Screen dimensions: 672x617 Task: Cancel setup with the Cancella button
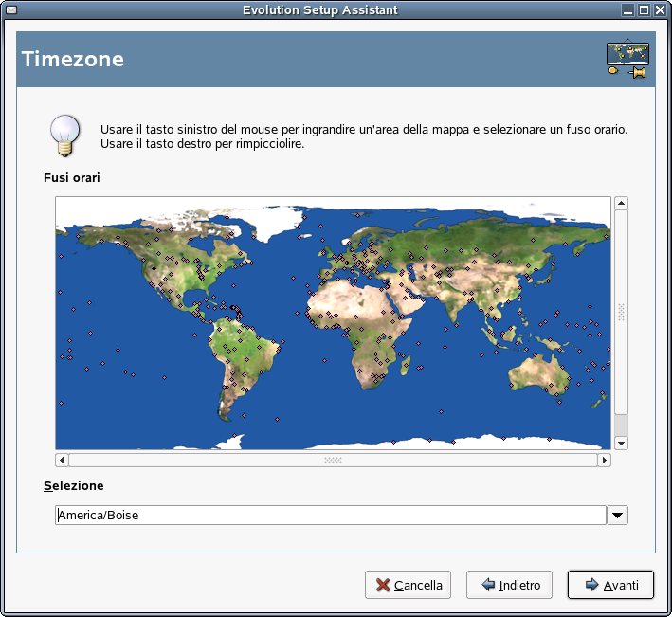408,585
